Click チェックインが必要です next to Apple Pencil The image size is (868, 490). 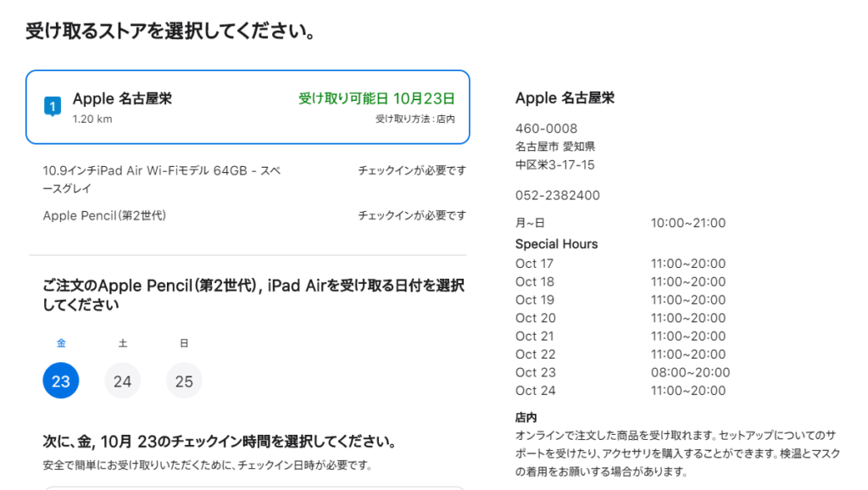(x=412, y=215)
